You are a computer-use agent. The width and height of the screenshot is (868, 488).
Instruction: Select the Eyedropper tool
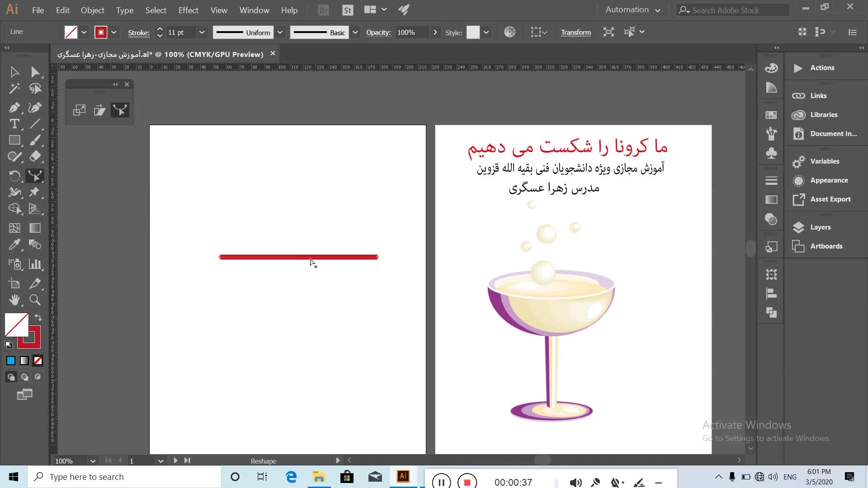tap(14, 244)
